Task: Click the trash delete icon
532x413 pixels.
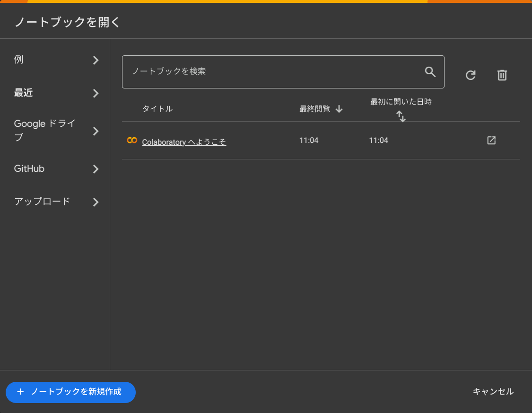Action: coord(502,75)
